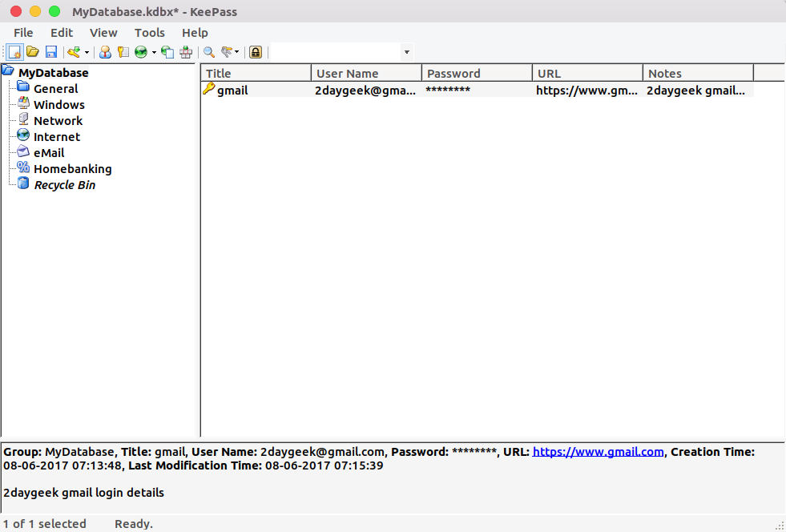The height and width of the screenshot is (532, 786).
Task: Open the Edit menu
Action: 62,33
